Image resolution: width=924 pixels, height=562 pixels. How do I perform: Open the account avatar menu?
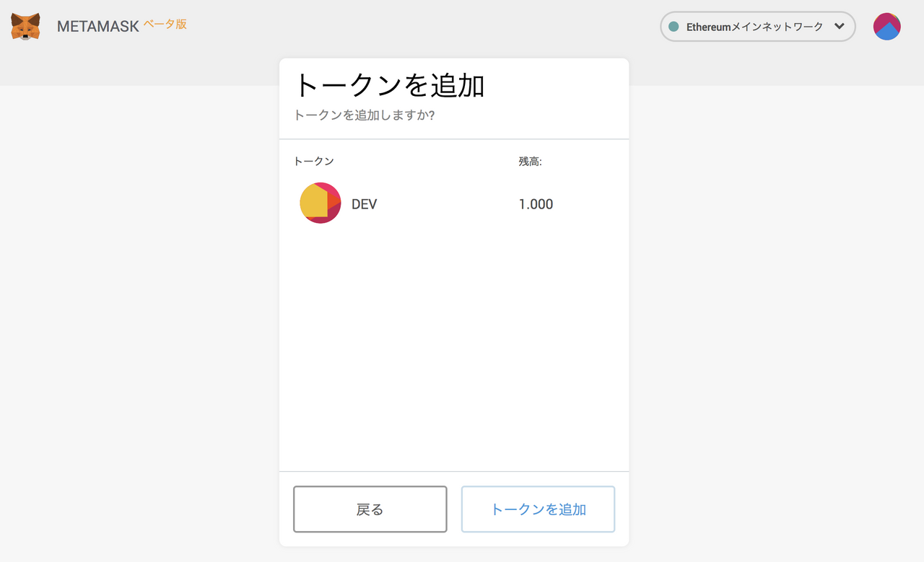(886, 27)
